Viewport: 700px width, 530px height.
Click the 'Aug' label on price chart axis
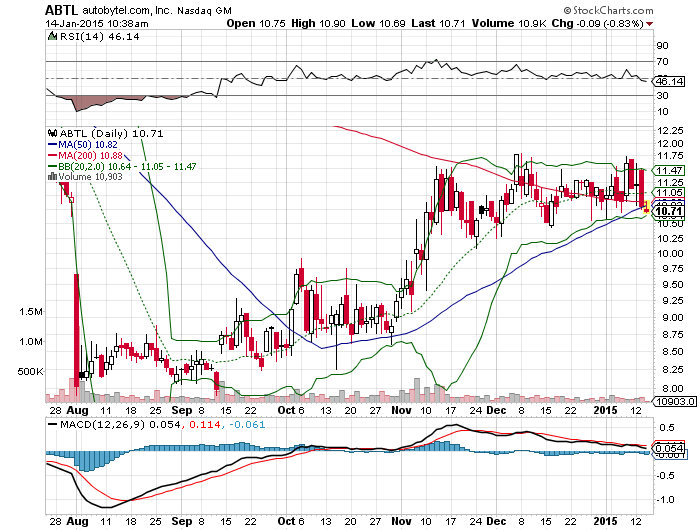pos(77,411)
